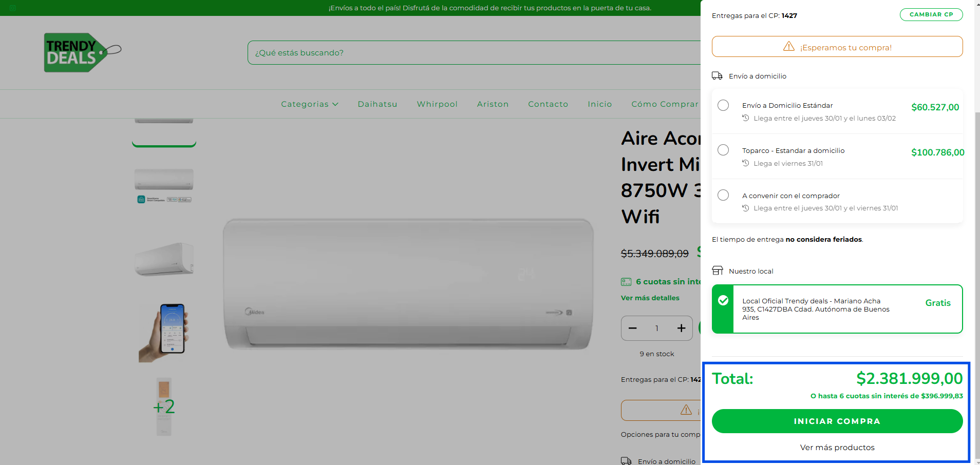Click the clock icon under Toparco Estandar
The image size is (980, 465).
coord(746,163)
